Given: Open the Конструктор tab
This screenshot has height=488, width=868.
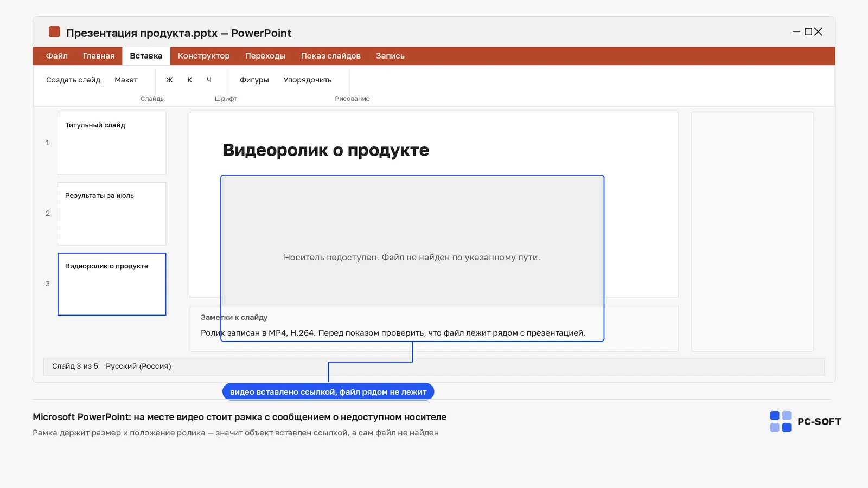Looking at the screenshot, I should (203, 56).
